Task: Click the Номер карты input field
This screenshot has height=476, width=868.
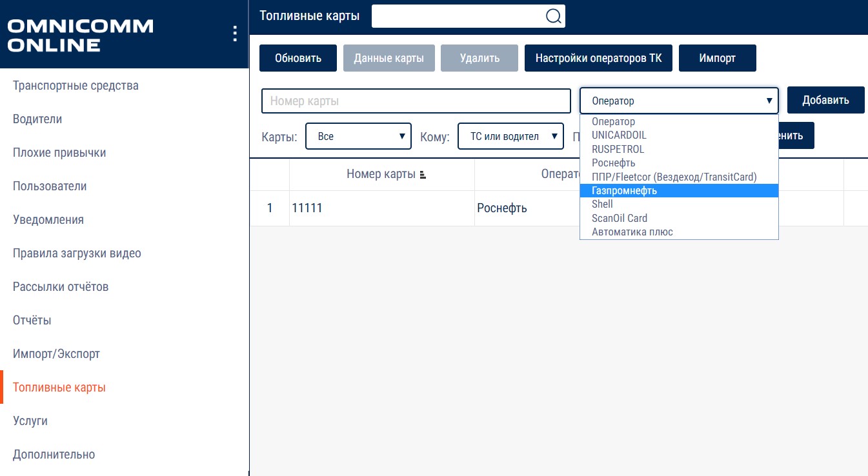Action: pyautogui.click(x=416, y=101)
